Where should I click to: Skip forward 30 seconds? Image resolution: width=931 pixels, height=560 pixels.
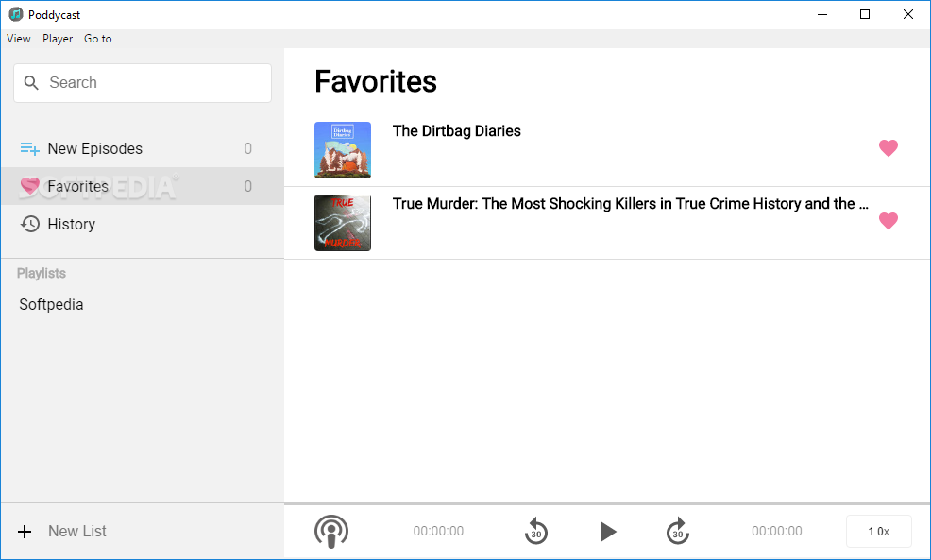point(677,532)
